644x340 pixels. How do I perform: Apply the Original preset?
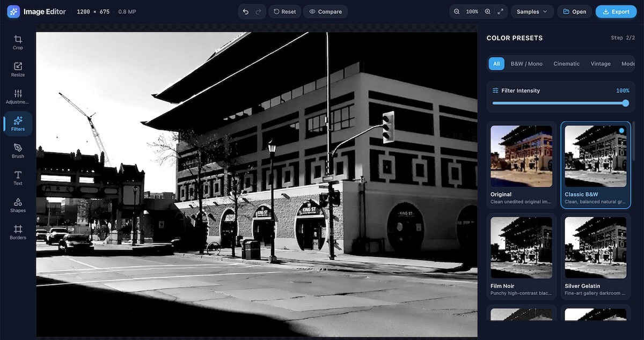(521, 165)
